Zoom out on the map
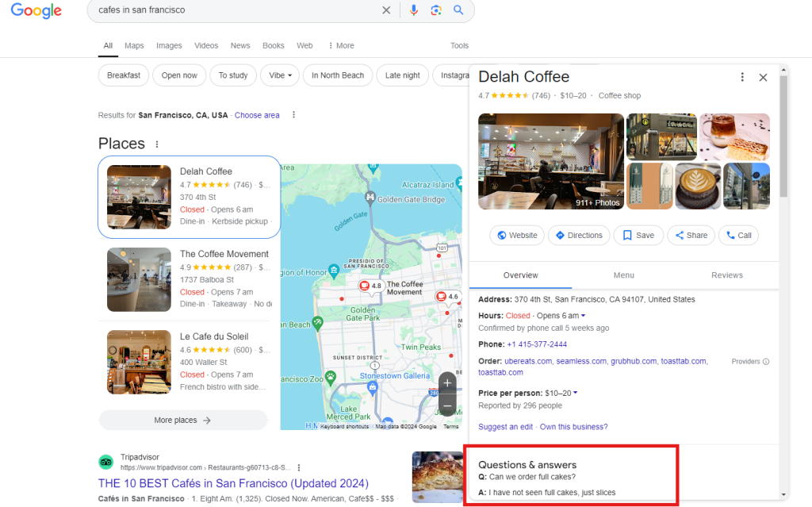This screenshot has width=812, height=507. [447, 405]
